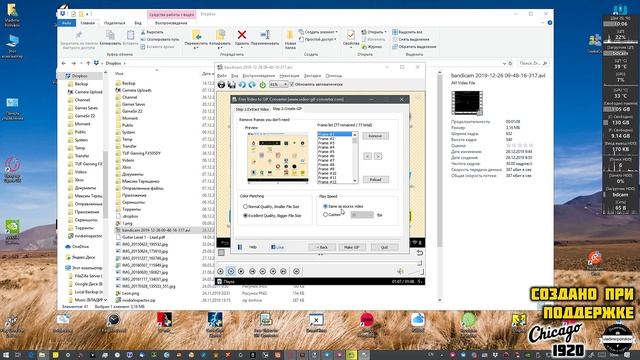Click Explorer back navigation arrow

click(64, 63)
